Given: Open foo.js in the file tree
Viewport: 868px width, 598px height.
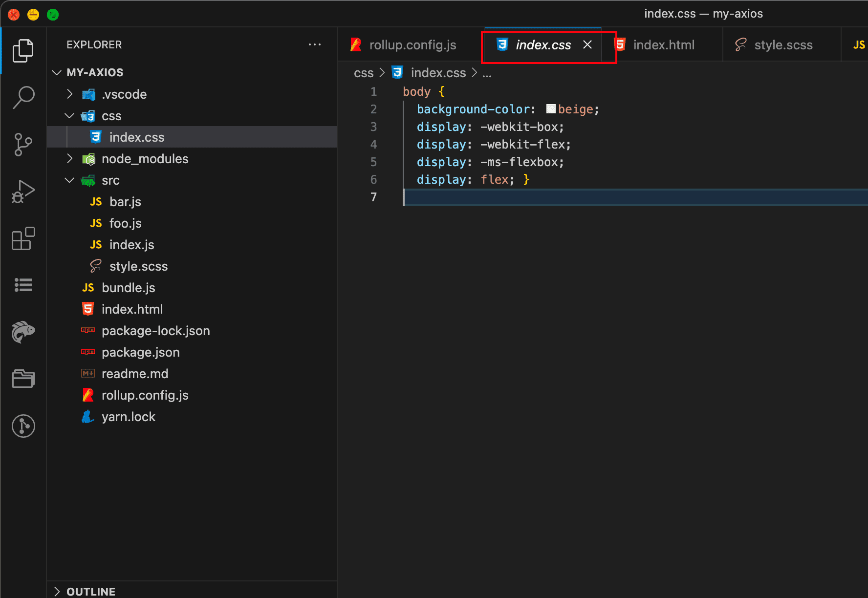Looking at the screenshot, I should tap(192, 223).
